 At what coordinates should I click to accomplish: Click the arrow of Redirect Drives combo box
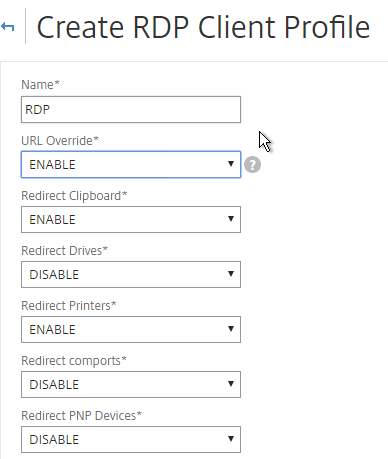[x=231, y=274]
